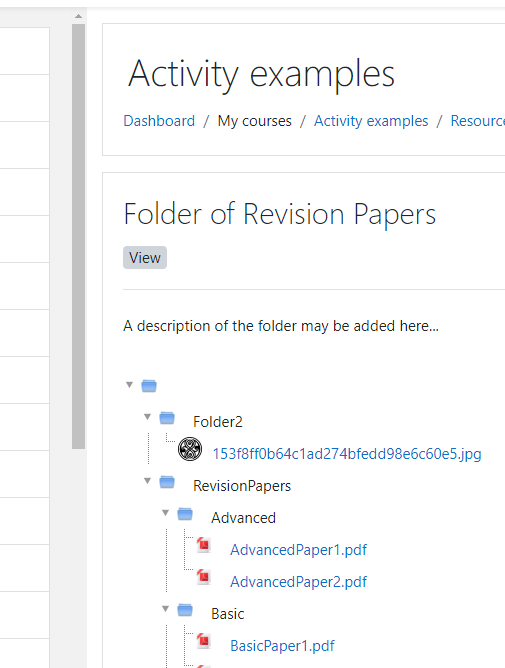The height and width of the screenshot is (668, 505).
Task: Open Activity examples breadcrumb link
Action: (371, 121)
